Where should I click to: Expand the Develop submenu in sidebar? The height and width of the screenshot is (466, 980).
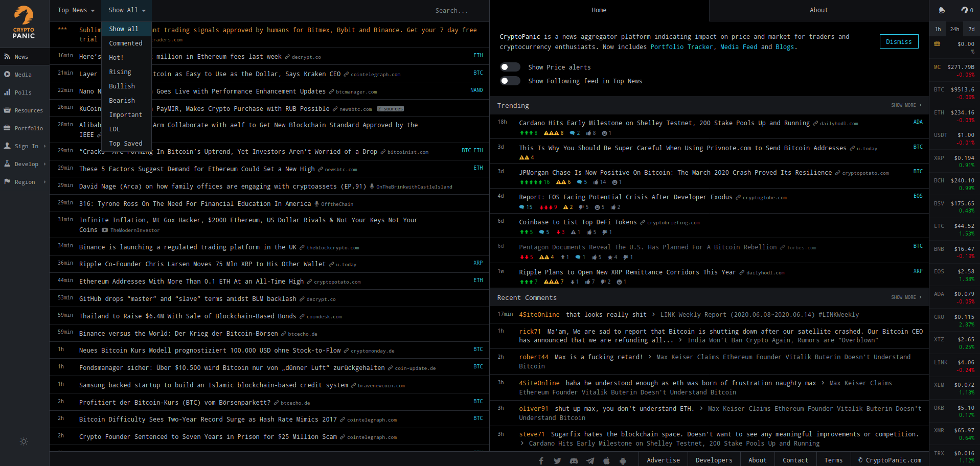(x=25, y=164)
